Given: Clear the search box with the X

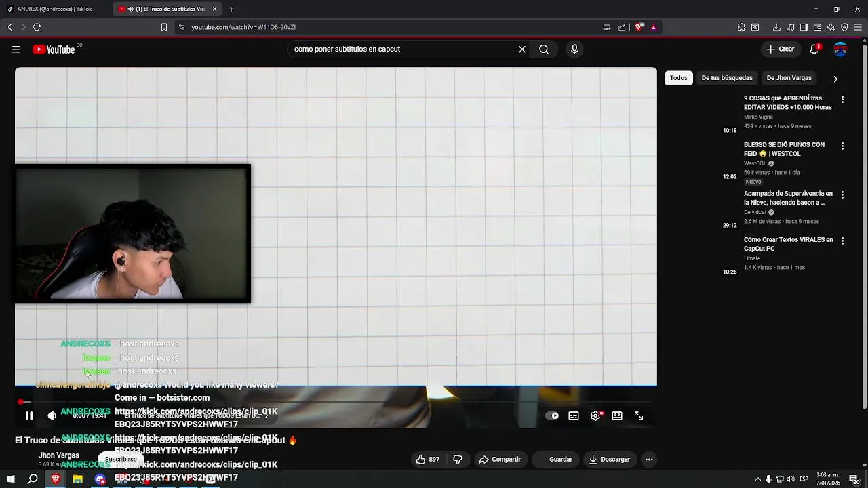Looking at the screenshot, I should 522,49.
